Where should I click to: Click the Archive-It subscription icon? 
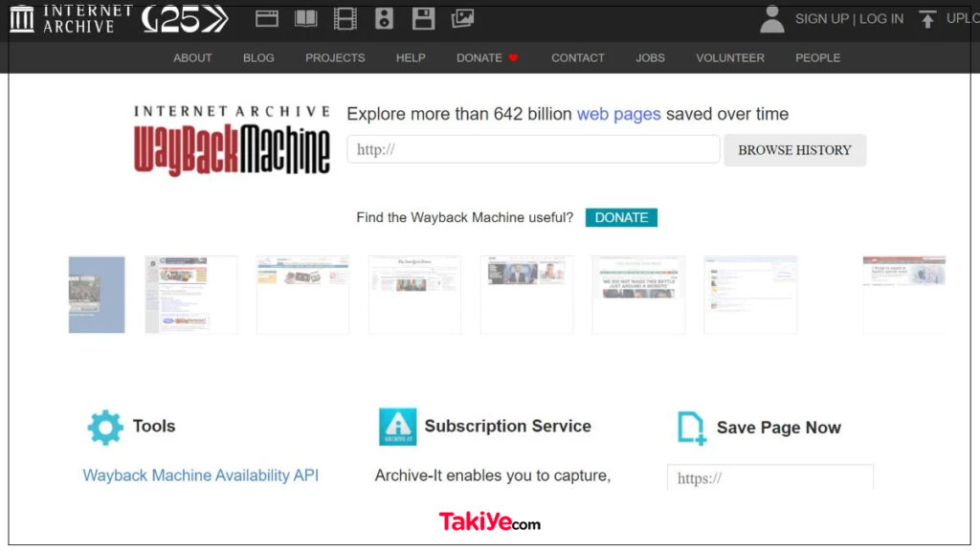point(397,427)
